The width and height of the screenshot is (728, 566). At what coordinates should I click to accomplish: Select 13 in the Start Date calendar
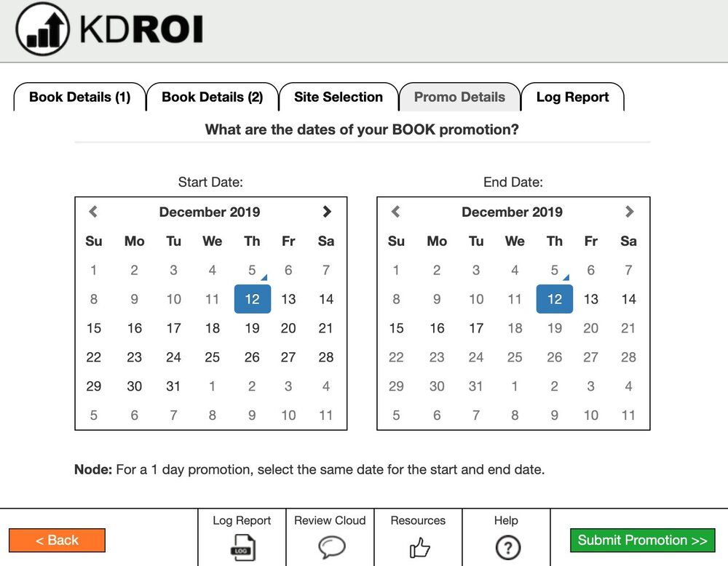[288, 299]
